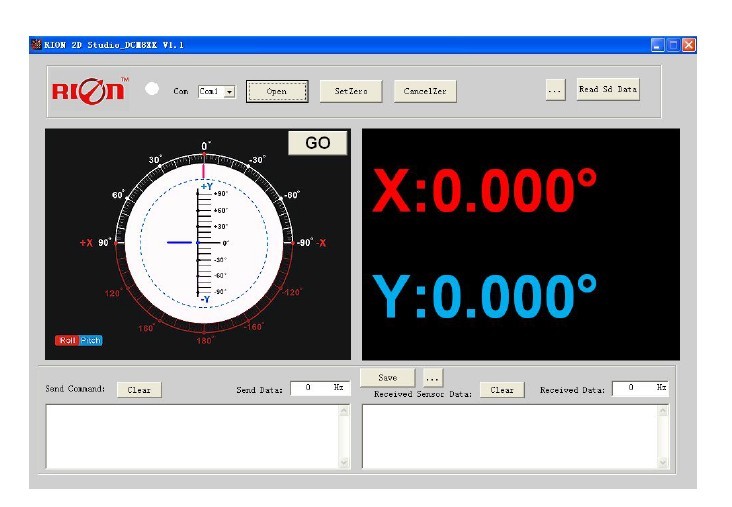This screenshot has width=732, height=507.
Task: Click the -90° -X label on the dial
Action: (311, 243)
